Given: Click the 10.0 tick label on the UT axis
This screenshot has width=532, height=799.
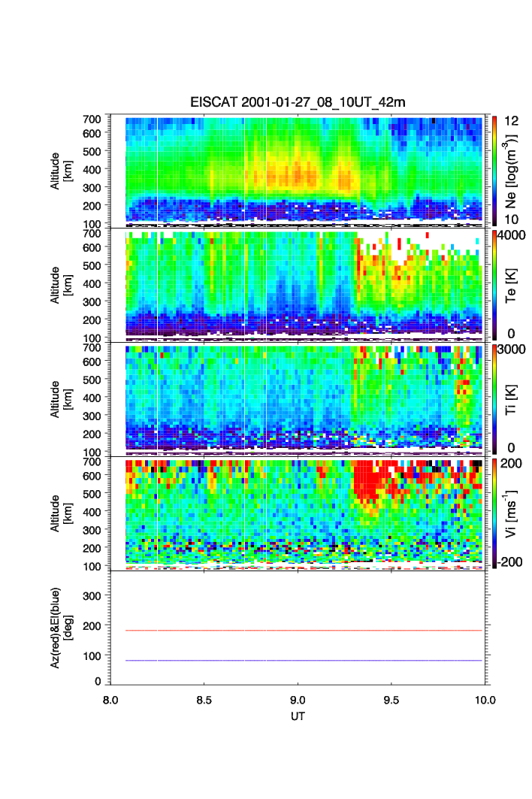Looking at the screenshot, I should [485, 699].
